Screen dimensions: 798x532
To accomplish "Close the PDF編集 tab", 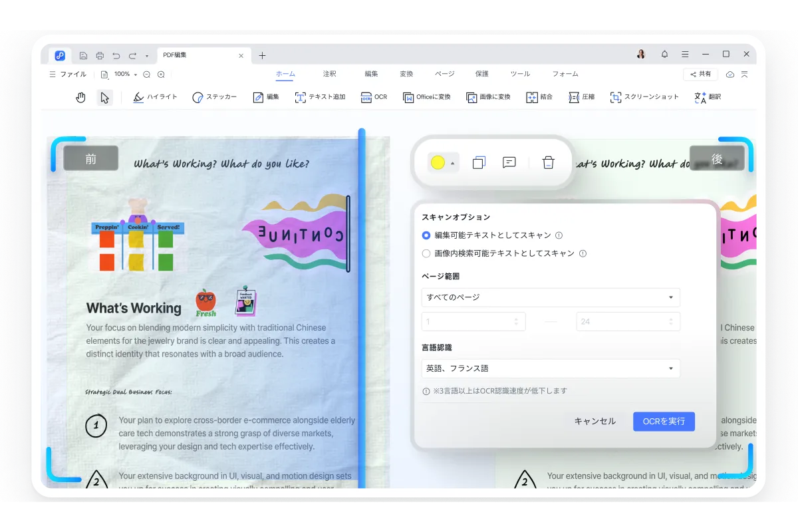I will click(x=241, y=55).
